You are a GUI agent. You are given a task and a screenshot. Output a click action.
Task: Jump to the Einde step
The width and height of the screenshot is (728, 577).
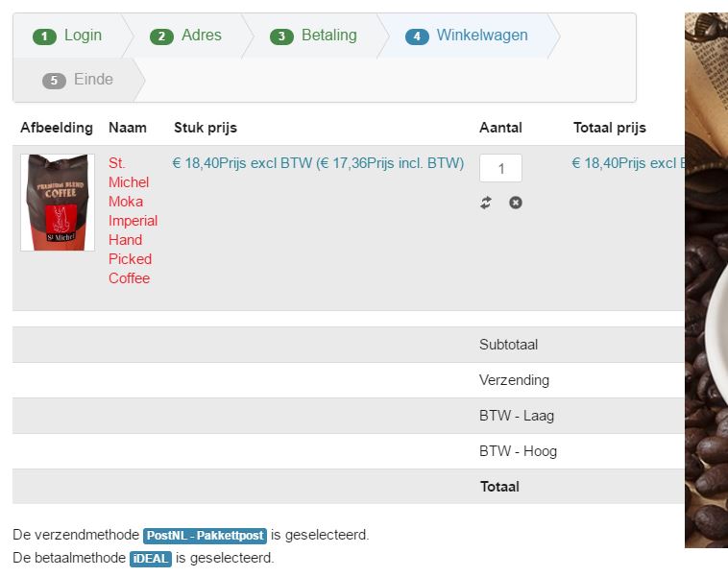(x=79, y=80)
